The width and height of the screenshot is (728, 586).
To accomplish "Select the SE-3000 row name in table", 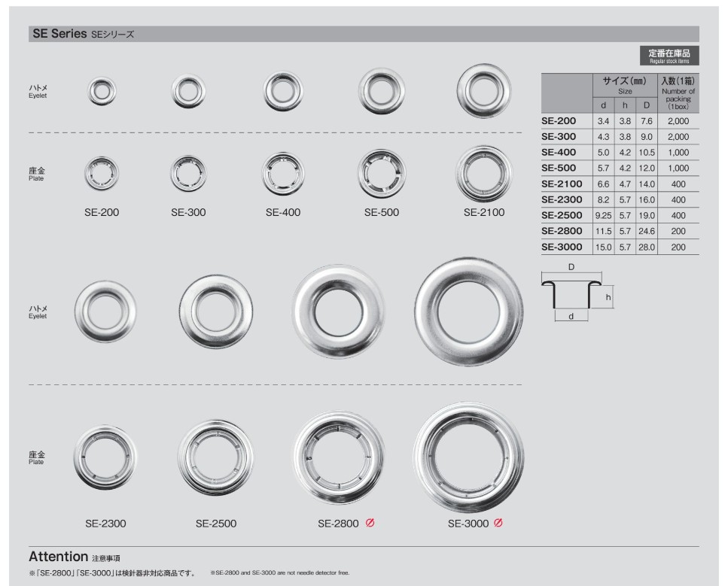I will pyautogui.click(x=562, y=246).
